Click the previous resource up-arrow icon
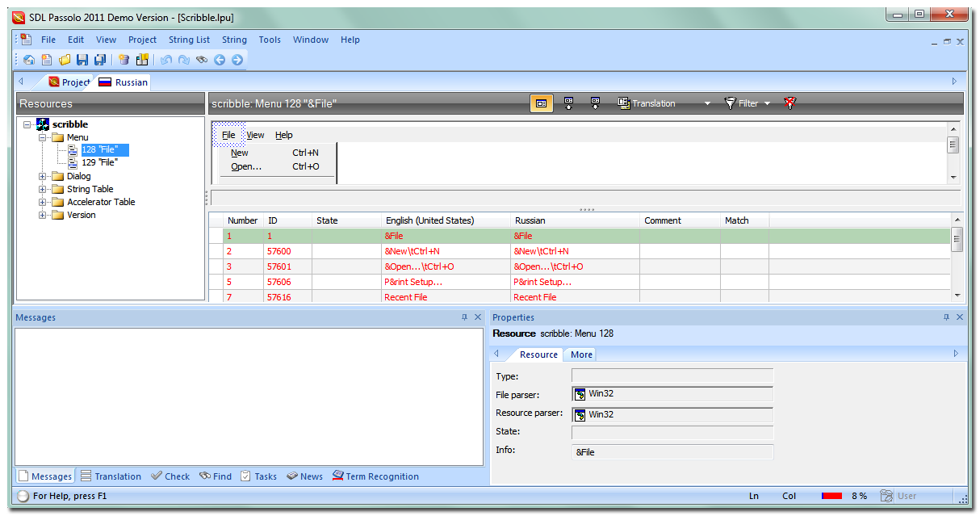Image resolution: width=980 pixels, height=516 pixels. tap(568, 103)
